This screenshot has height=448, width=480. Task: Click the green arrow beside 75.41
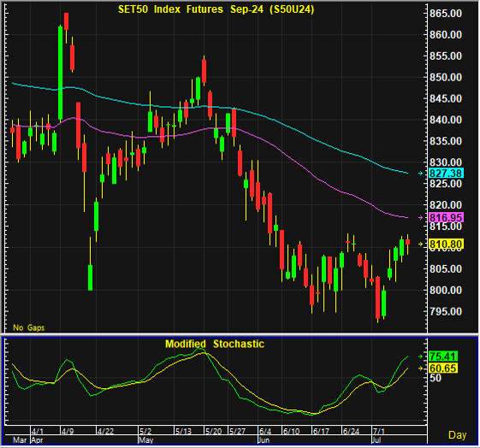[x=421, y=357]
